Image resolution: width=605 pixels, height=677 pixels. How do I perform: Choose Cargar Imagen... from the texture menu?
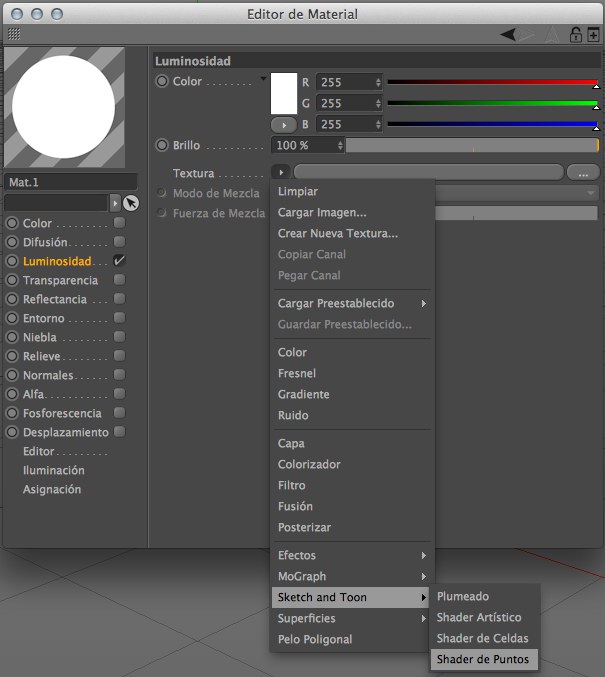[x=322, y=212]
